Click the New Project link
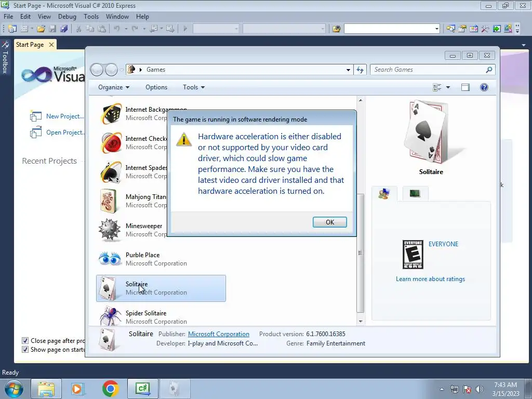Screen dimensions: 532x399 (x=65, y=116)
